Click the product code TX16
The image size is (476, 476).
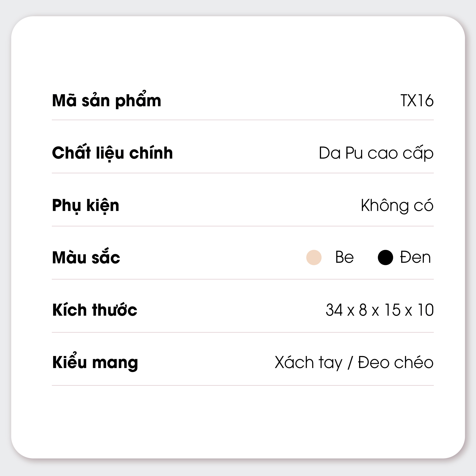pos(417,101)
